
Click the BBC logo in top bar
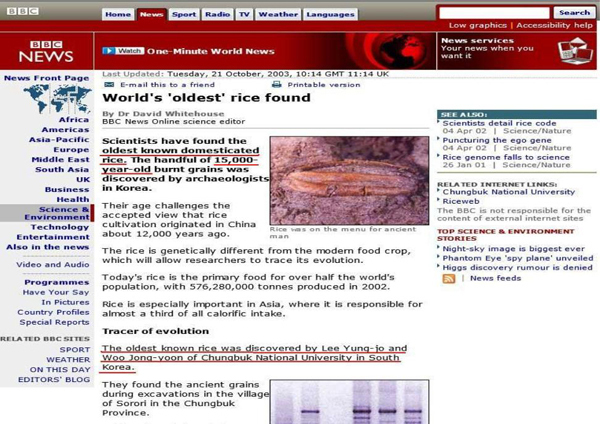(x=23, y=11)
